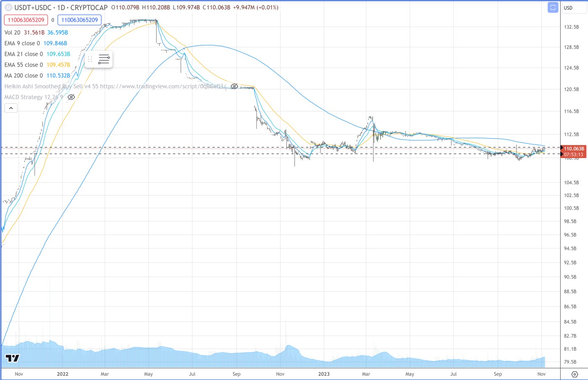The width and height of the screenshot is (588, 380).
Task: Click the 2022 time axis label
Action: pyautogui.click(x=63, y=374)
